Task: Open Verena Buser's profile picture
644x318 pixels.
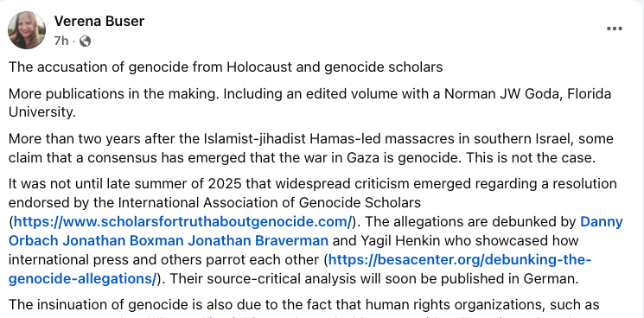Action: [x=27, y=30]
